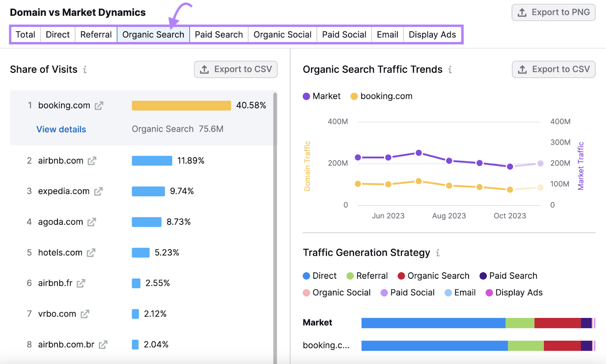The height and width of the screenshot is (364, 606).
Task: Toggle Paid Social in strategy legend
Action: (x=408, y=293)
